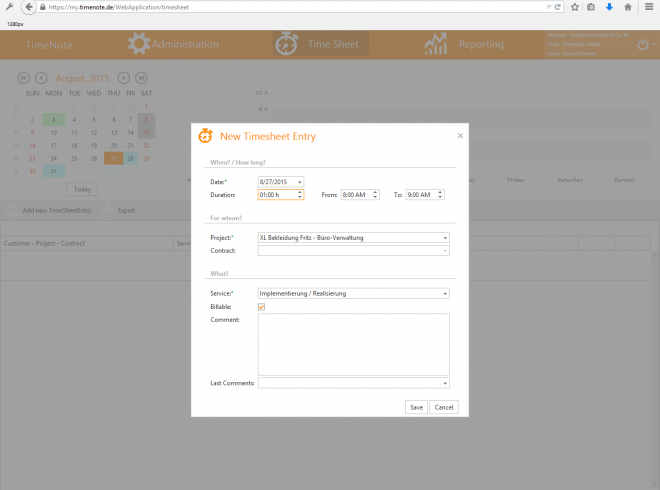This screenshot has width=660, height=490.
Task: Close the New Timesheet Entry dialog
Action: (460, 135)
